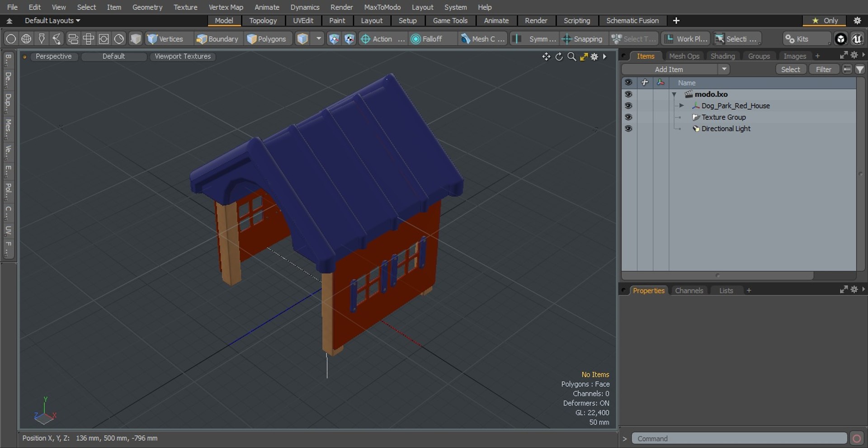868x448 pixels.
Task: Click the stacked capsule shapes icon
Action: 73,39
